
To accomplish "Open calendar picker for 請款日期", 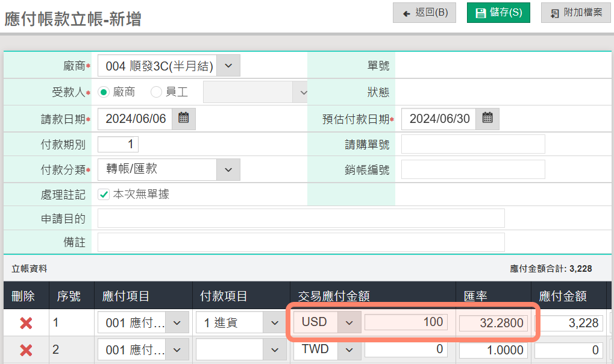I will pyautogui.click(x=184, y=119).
